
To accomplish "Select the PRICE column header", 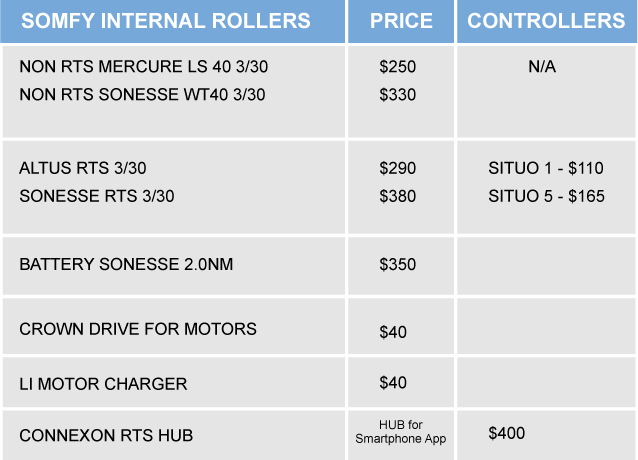I will click(x=401, y=21).
